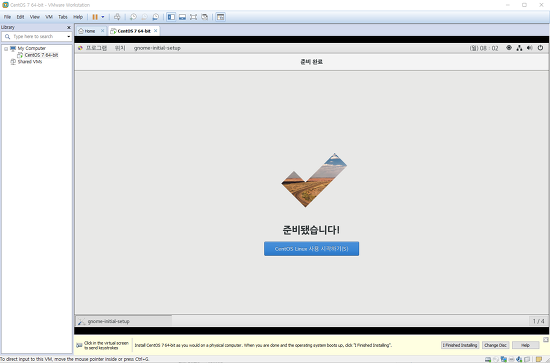Take a snapshot of this virtual machine
This screenshot has height=363, width=550.
(x=133, y=17)
